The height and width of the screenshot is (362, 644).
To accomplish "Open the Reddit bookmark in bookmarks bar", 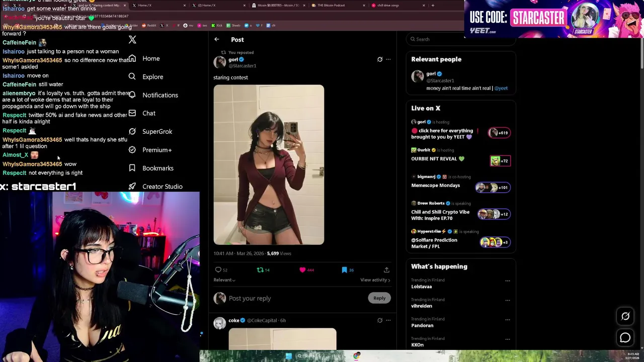I will pyautogui.click(x=149, y=25).
